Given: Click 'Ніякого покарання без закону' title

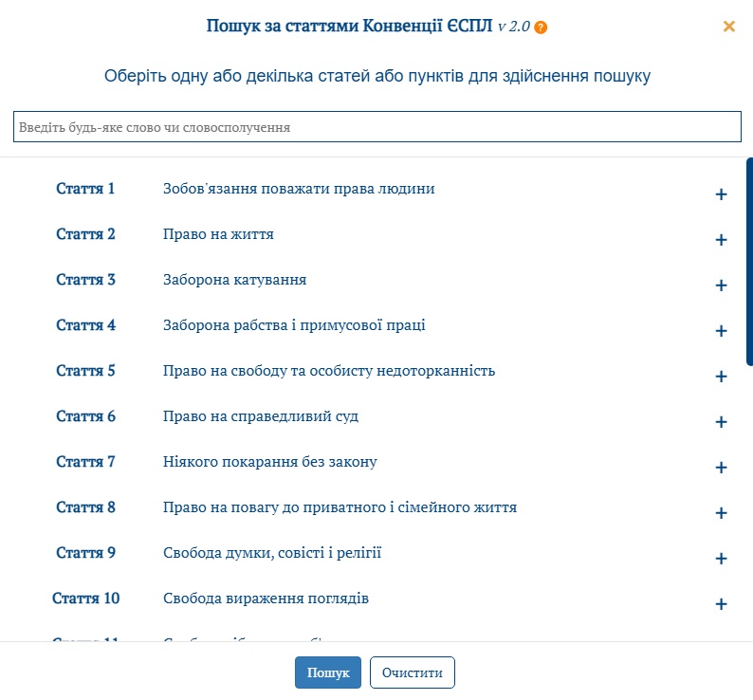Looking at the screenshot, I should (x=270, y=462).
